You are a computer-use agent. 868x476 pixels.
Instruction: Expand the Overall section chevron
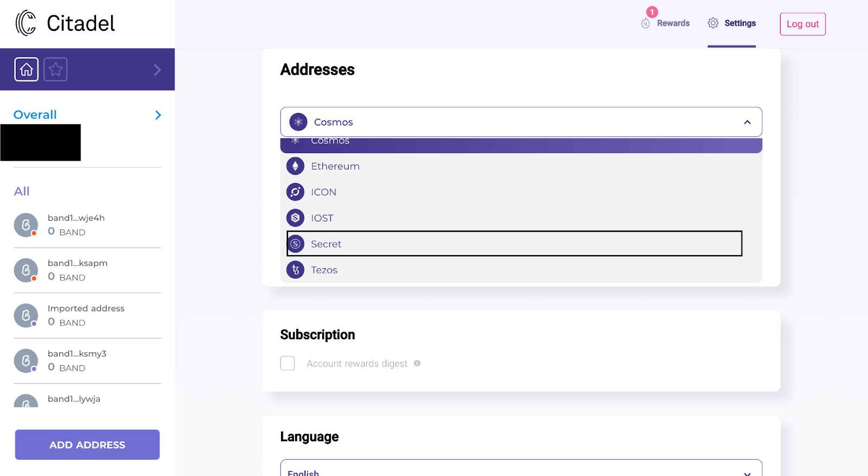(158, 115)
